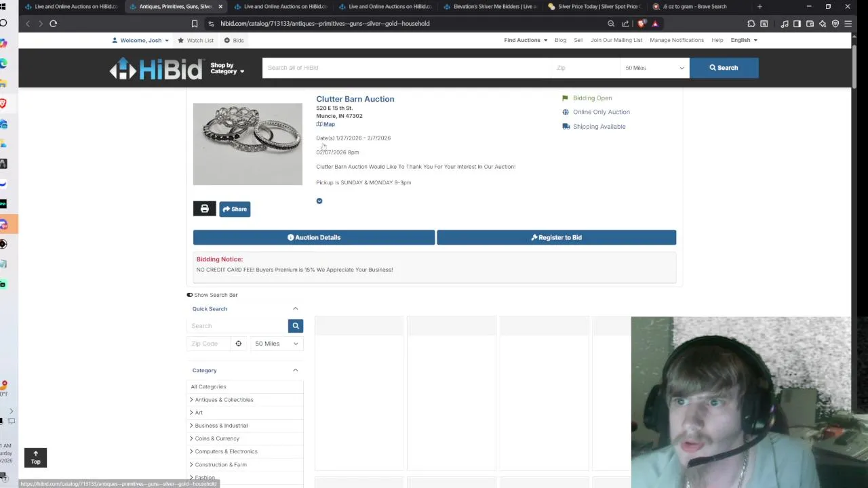This screenshot has height=488, width=868.
Task: Switch to the Silver Price Today tab
Action: pos(593,7)
